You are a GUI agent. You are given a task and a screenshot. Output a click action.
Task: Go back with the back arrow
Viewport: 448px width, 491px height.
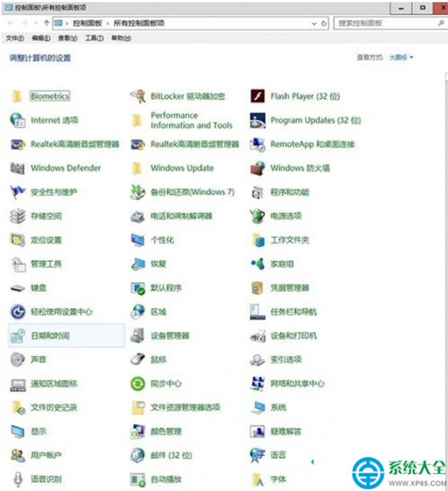coord(10,23)
